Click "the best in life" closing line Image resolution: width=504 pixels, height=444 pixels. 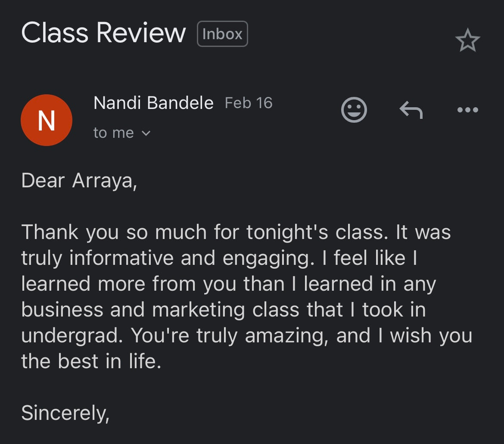[x=91, y=362]
